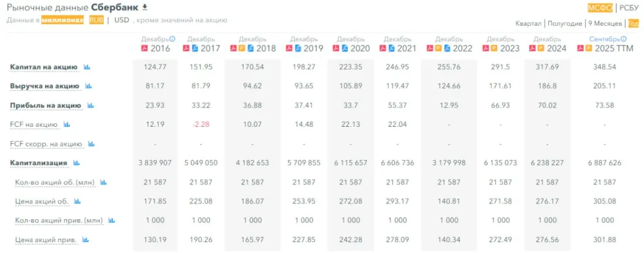
Task: Switch currency to USD
Action: (121, 20)
